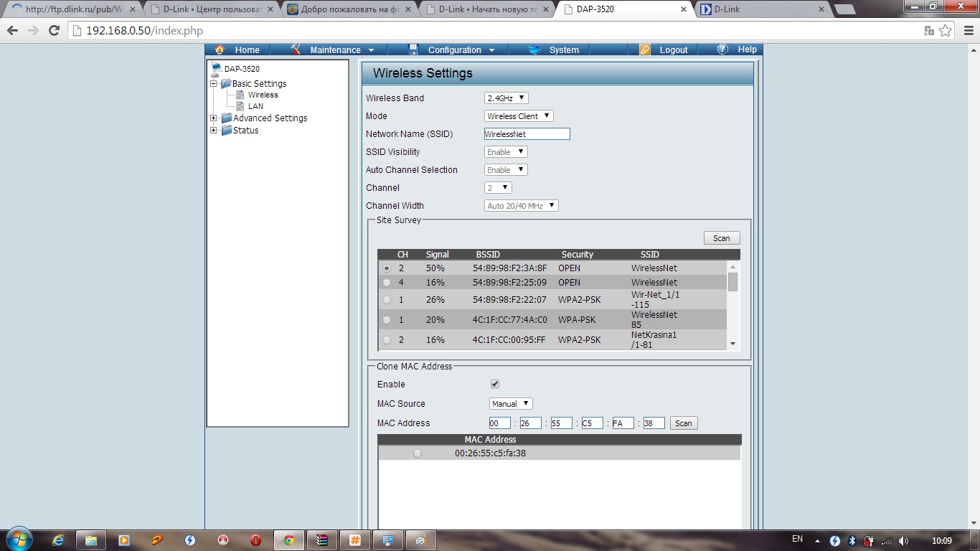Click the Logout key icon
The height and width of the screenshot is (551, 980).
[x=645, y=50]
